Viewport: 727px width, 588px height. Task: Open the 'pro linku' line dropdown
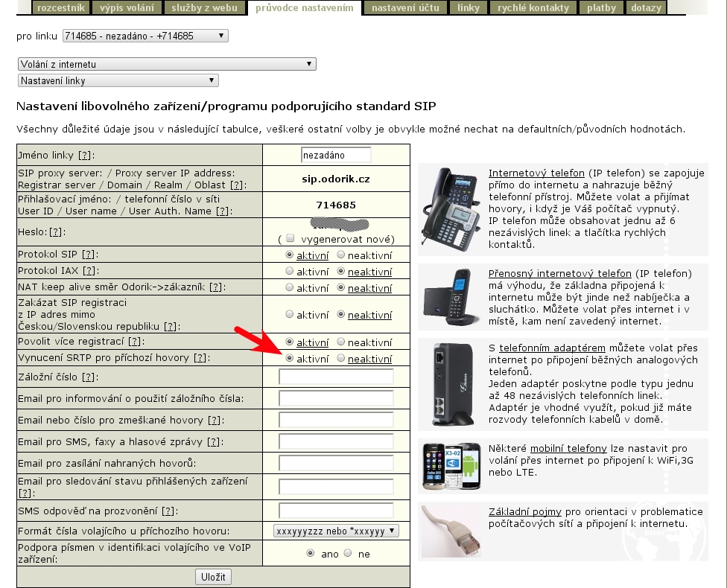[145, 36]
